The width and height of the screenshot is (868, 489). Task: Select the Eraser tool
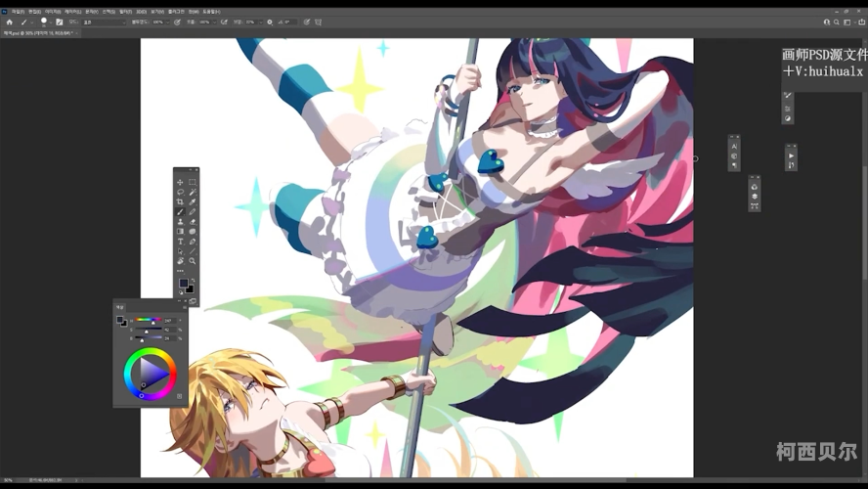tap(193, 222)
